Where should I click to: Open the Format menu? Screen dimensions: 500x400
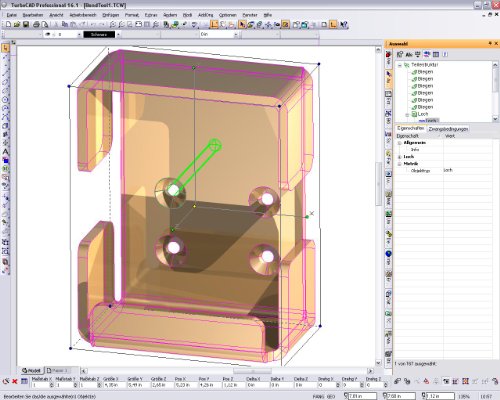point(132,15)
